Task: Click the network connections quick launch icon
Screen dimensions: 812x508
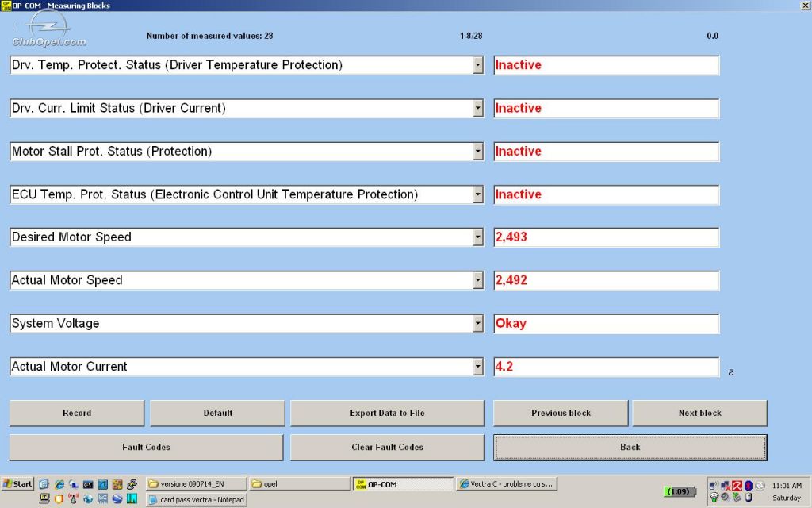Action: coord(74,484)
